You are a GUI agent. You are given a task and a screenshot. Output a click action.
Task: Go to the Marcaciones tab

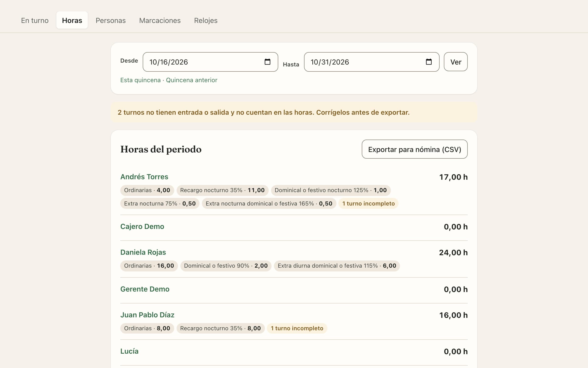click(x=160, y=21)
